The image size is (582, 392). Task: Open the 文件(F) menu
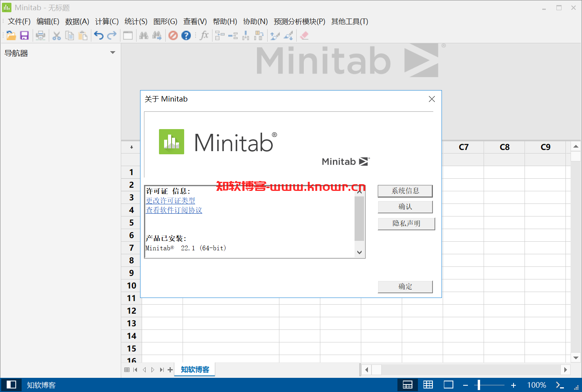tap(19, 22)
